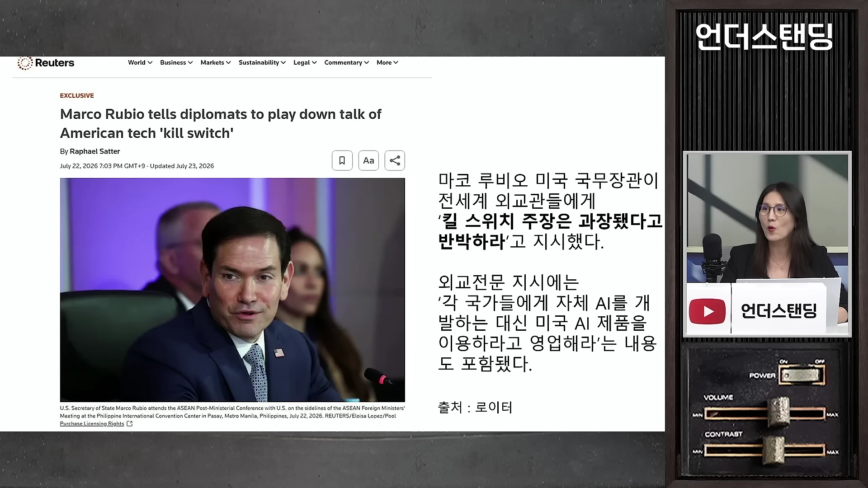Screen dimensions: 868x488
Task: Follow the Purchase Licensing Rights link
Action: pos(92,424)
